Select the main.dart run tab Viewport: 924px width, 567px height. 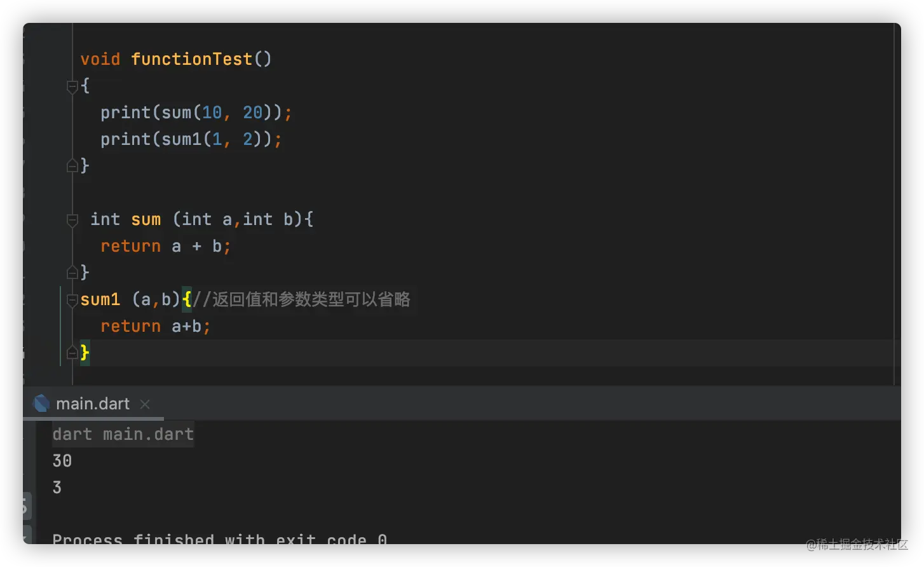tap(93, 404)
